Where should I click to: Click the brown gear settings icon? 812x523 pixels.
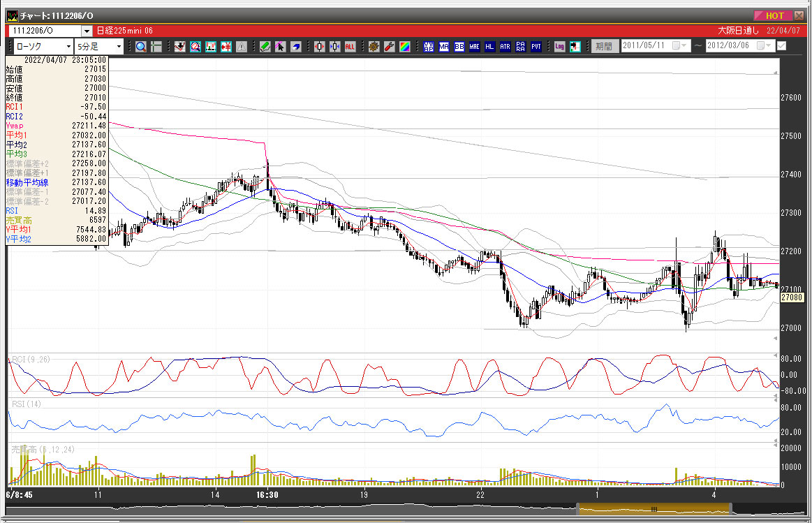374,47
